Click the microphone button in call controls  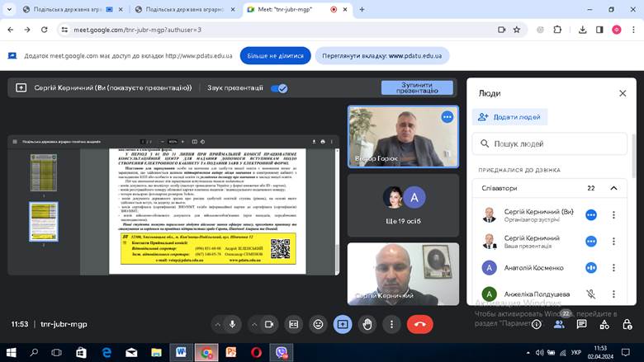(233, 324)
